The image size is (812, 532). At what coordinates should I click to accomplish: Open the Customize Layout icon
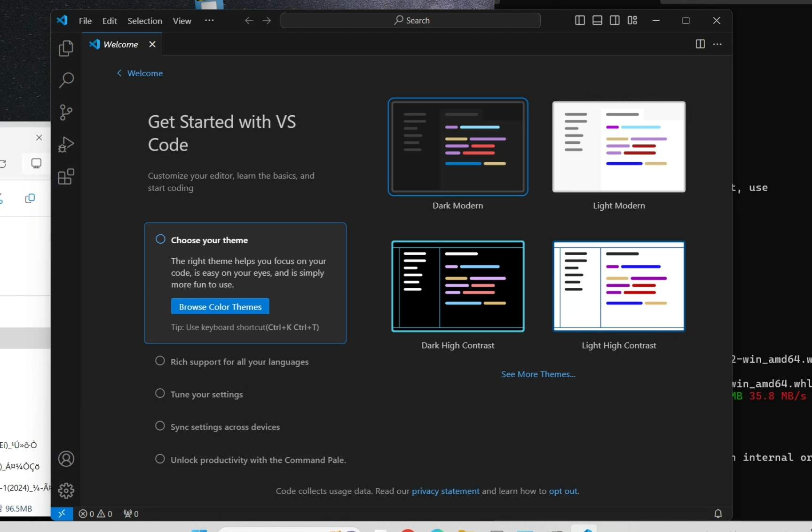[x=632, y=20]
